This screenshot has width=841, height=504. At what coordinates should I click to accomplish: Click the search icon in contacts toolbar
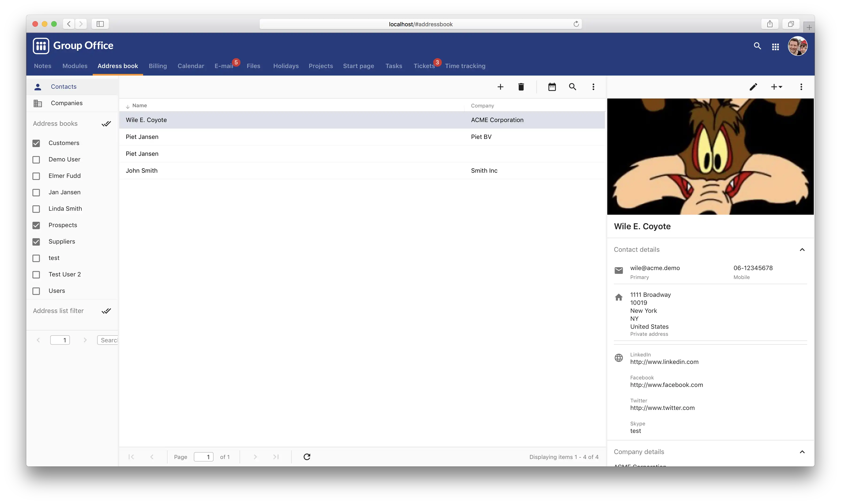coord(572,86)
